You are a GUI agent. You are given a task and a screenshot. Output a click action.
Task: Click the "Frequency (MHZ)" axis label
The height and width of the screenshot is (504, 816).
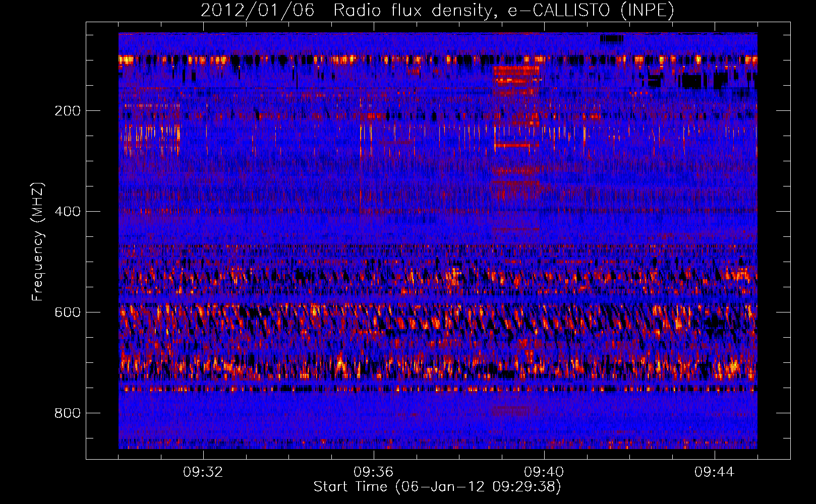[x=38, y=242]
